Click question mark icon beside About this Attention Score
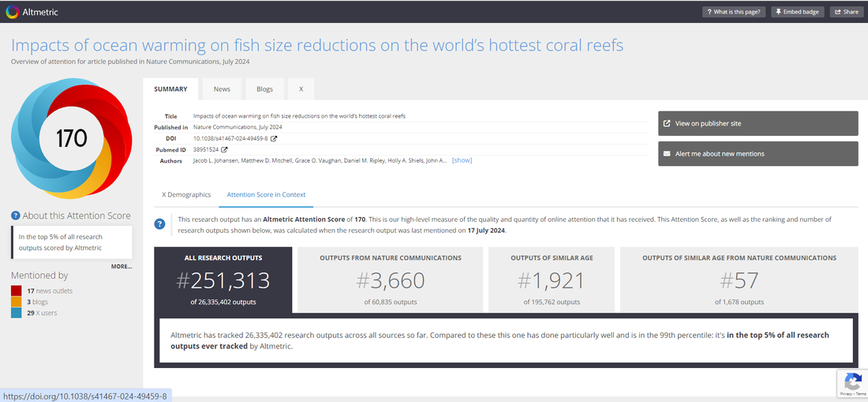This screenshot has width=868, height=402. click(16, 216)
